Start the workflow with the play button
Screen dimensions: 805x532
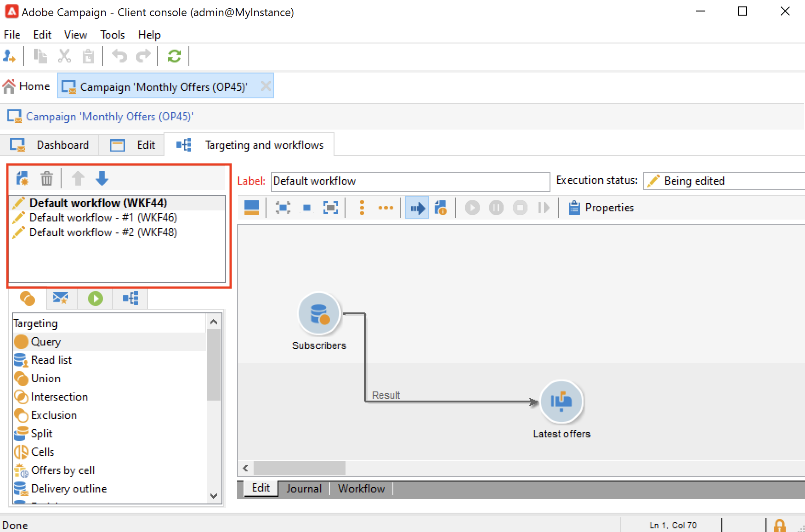(x=472, y=208)
